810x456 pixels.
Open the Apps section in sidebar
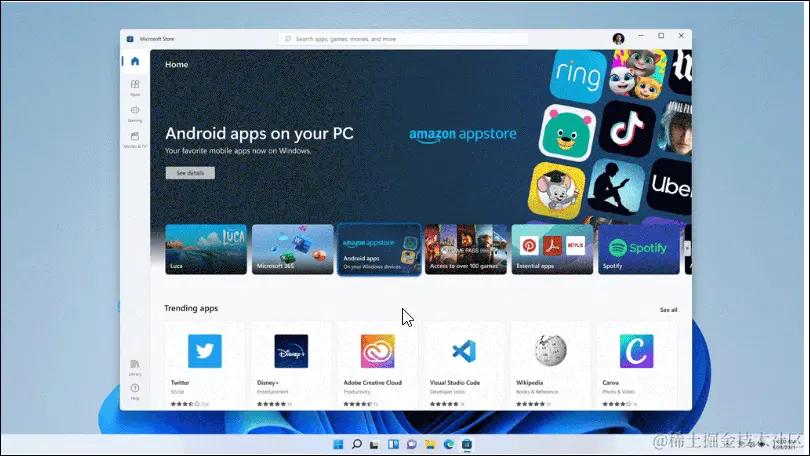(x=135, y=88)
